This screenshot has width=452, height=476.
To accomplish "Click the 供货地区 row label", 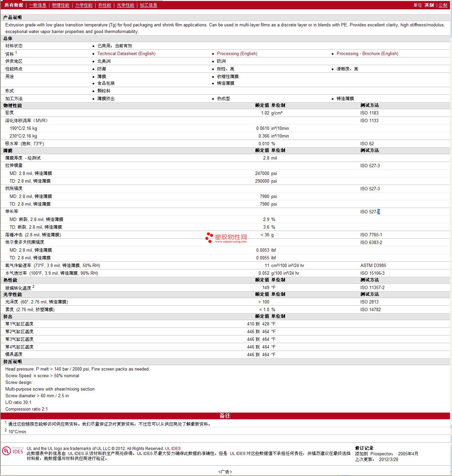I will pyautogui.click(x=14, y=61).
